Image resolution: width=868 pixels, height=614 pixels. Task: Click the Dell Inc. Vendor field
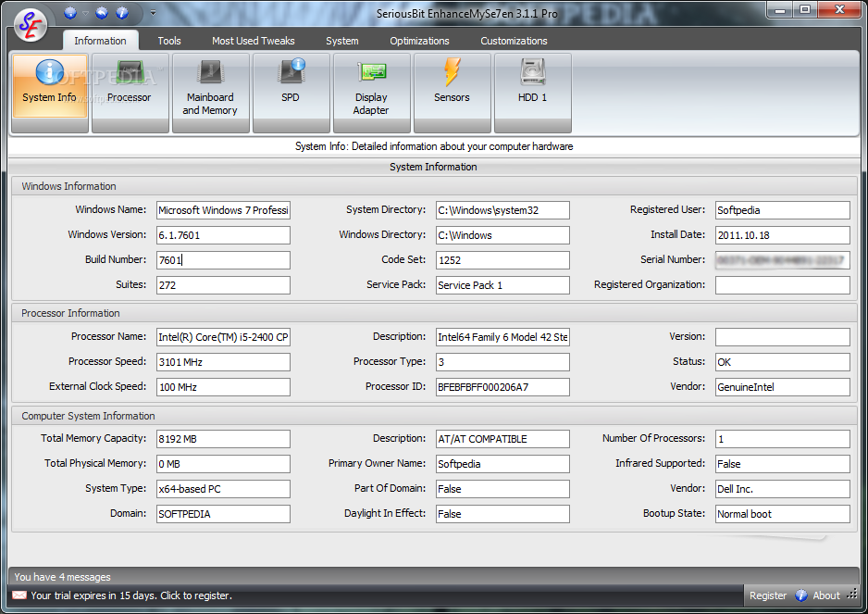(783, 489)
